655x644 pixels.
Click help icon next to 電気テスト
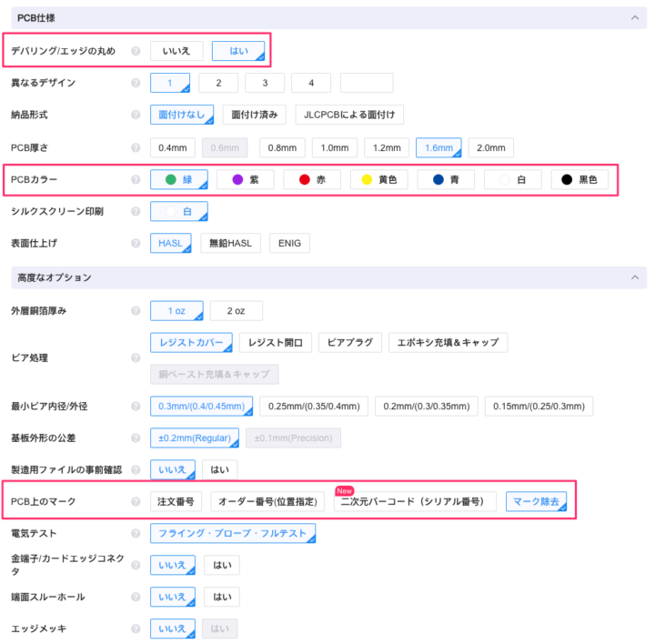coord(136,533)
